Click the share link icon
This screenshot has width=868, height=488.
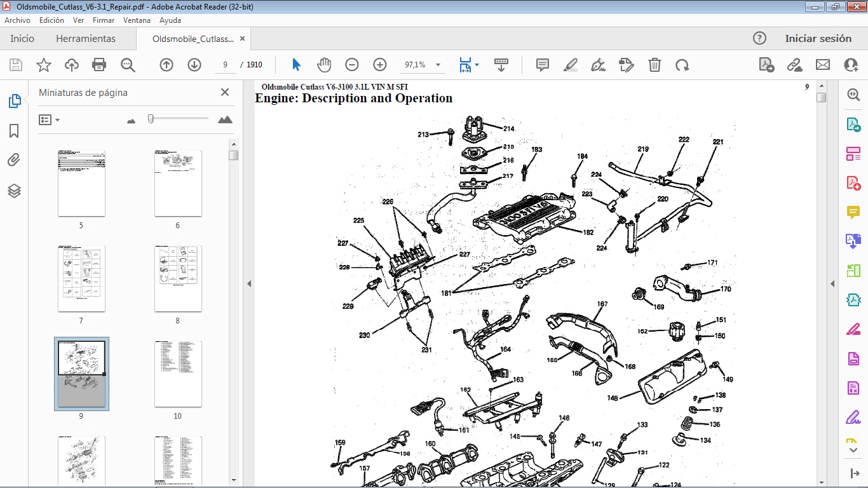coord(794,65)
